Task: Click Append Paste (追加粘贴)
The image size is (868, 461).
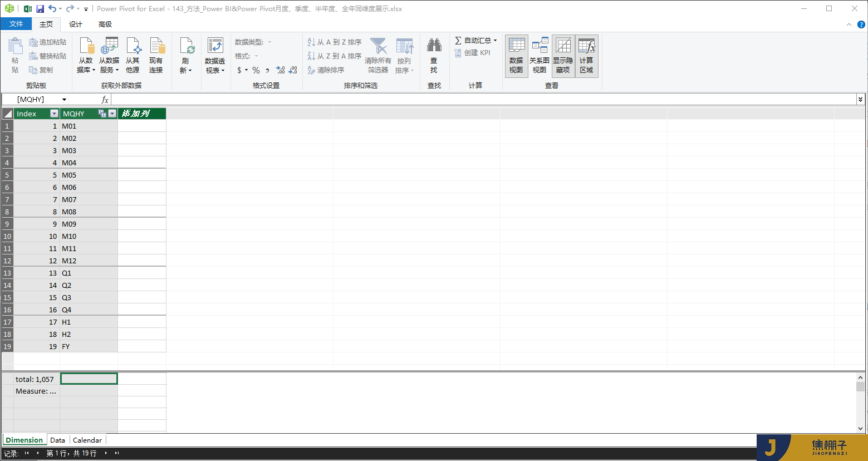Action: coord(47,42)
